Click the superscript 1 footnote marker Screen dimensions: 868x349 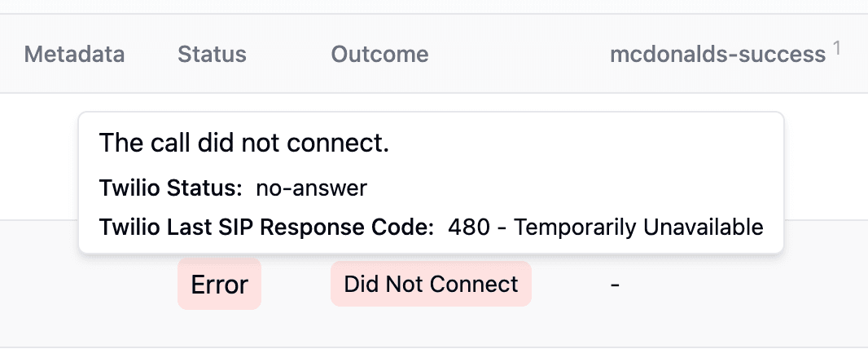pyautogui.click(x=836, y=49)
